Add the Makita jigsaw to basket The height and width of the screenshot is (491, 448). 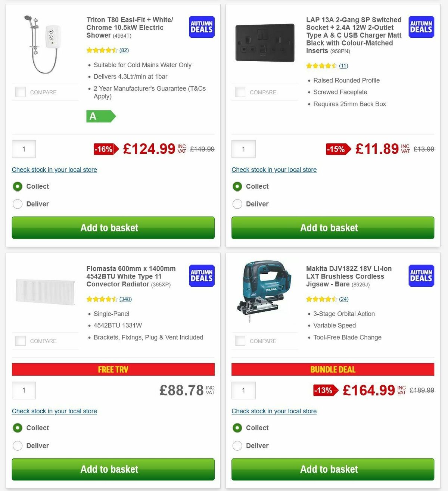pos(329,469)
